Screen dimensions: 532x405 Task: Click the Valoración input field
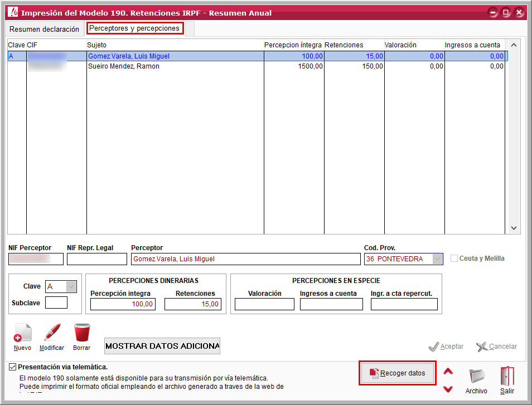coord(265,304)
